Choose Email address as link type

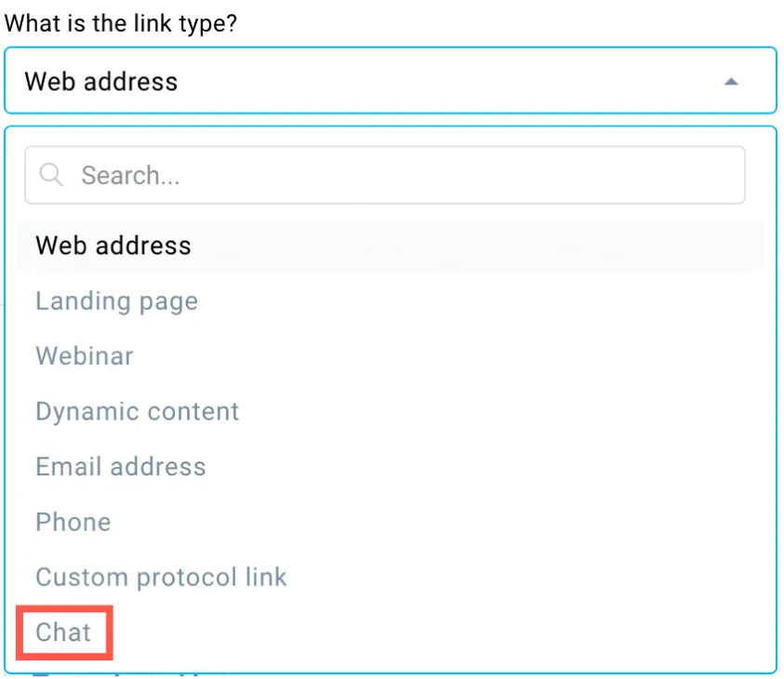[x=121, y=467]
